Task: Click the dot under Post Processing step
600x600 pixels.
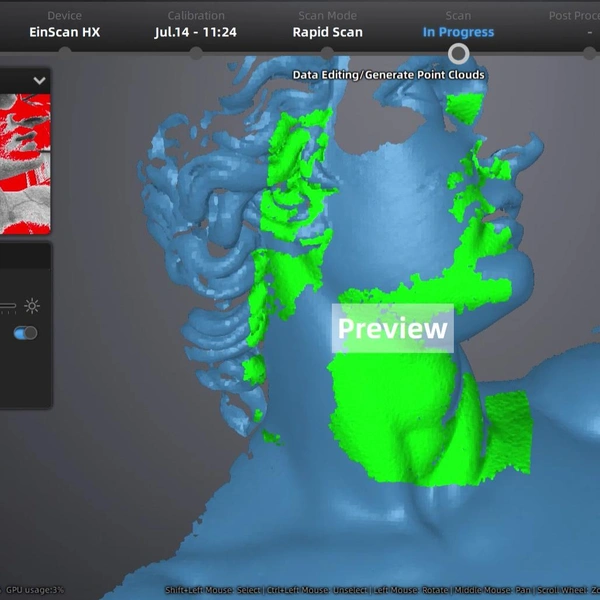Action: tap(590, 53)
